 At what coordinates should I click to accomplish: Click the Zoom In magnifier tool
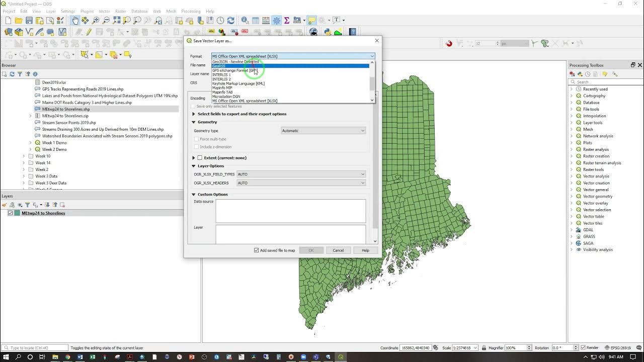(x=96, y=21)
